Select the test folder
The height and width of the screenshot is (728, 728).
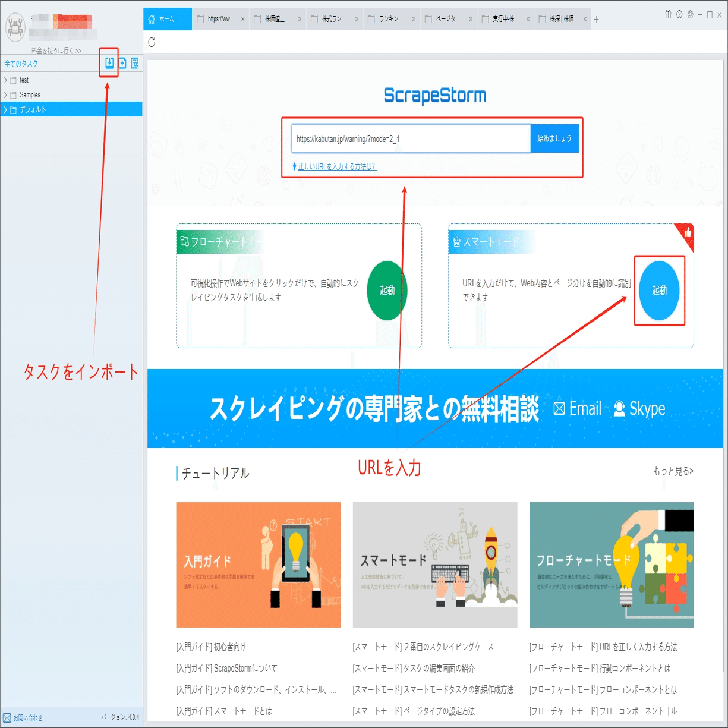(71, 80)
